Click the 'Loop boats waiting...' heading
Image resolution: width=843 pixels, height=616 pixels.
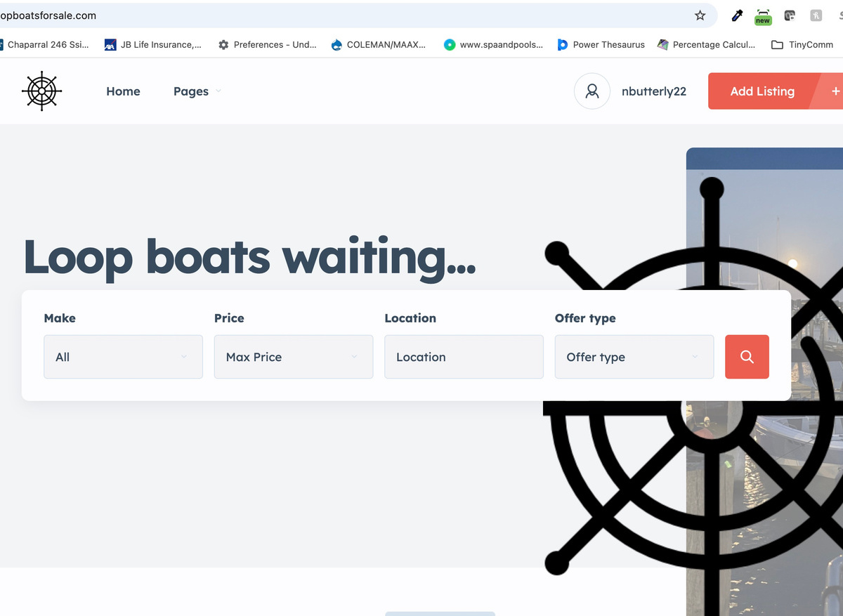[x=249, y=258]
